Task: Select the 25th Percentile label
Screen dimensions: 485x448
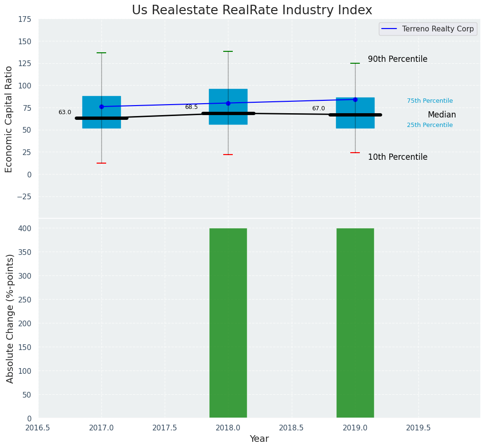Action: pyautogui.click(x=430, y=125)
